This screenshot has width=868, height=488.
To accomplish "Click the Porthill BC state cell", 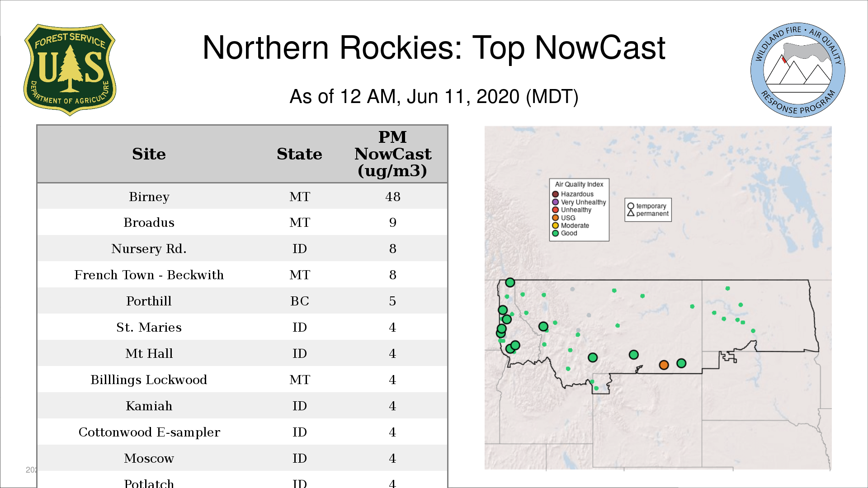I will (299, 301).
